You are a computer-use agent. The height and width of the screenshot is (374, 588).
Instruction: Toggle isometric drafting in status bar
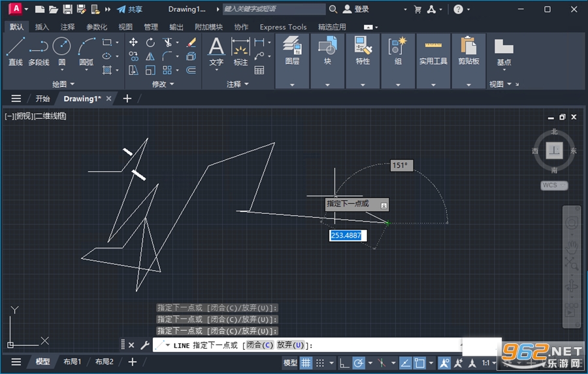point(382,363)
